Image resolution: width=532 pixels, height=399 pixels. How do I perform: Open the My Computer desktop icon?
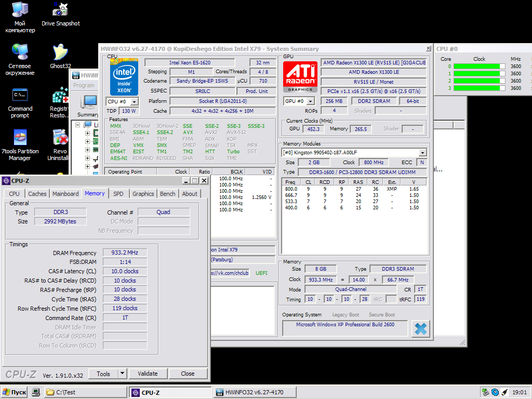(x=20, y=17)
